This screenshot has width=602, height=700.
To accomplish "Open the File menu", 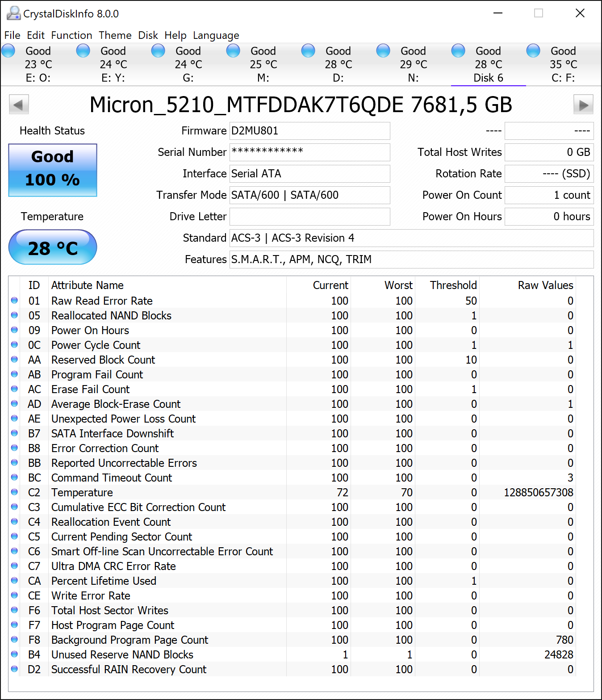I will 13,35.
